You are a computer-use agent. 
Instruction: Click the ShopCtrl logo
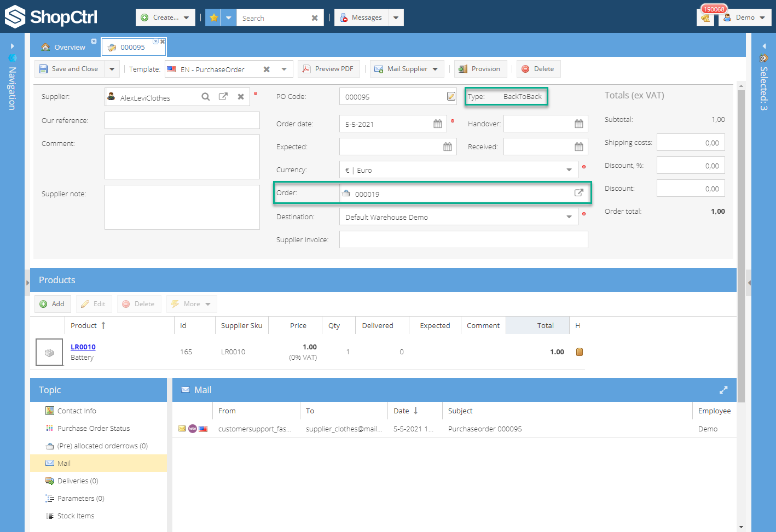[x=51, y=17]
